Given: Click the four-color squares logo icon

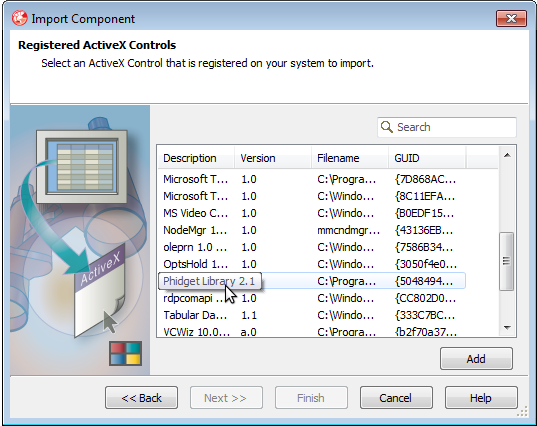Looking at the screenshot, I should (125, 353).
